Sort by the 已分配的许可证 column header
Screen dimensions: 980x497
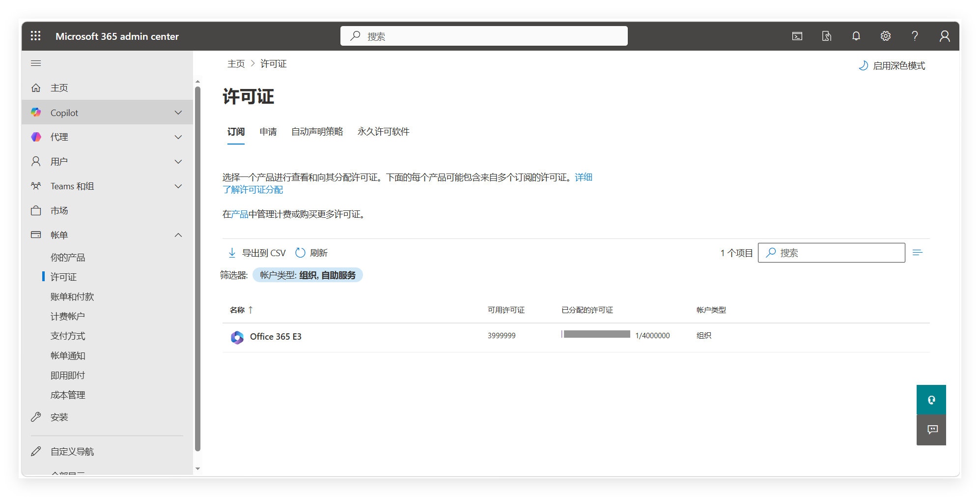[587, 310]
